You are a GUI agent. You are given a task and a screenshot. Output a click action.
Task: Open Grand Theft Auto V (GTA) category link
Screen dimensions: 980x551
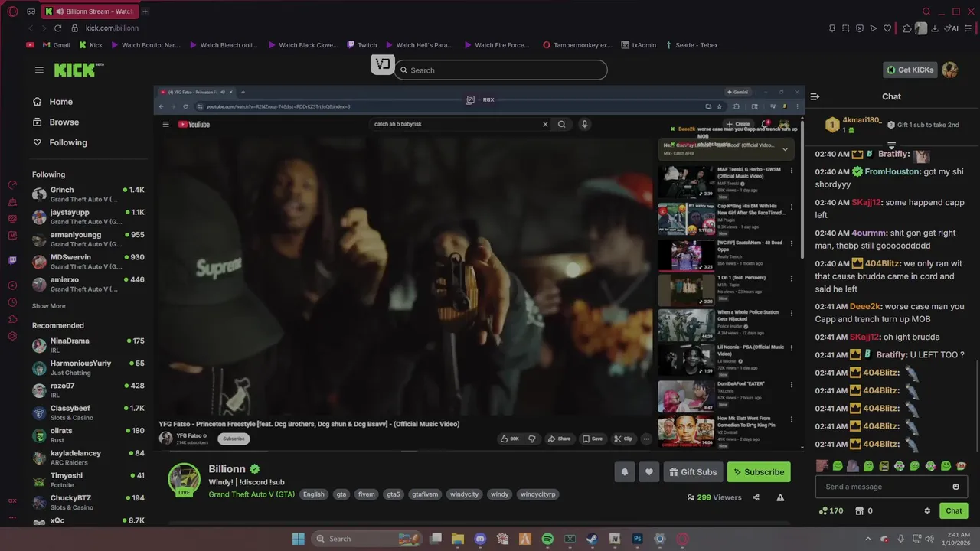click(x=252, y=494)
